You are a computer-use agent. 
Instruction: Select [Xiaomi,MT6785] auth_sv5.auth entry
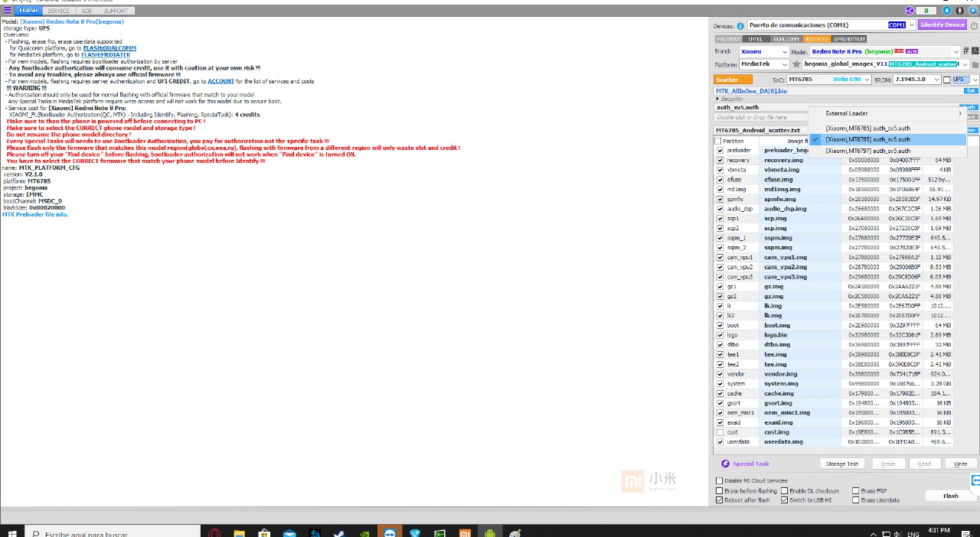coord(887,139)
